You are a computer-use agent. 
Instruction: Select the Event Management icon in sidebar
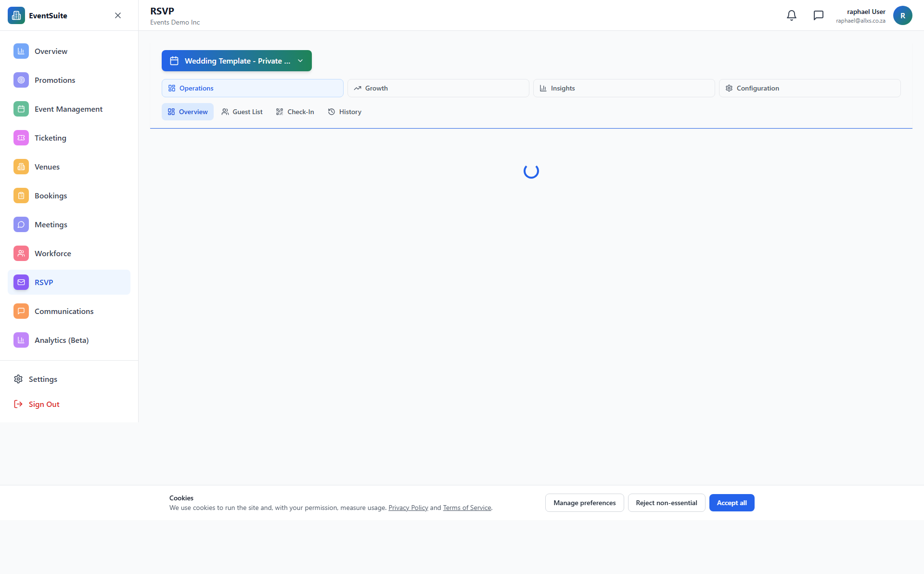coord(21,109)
